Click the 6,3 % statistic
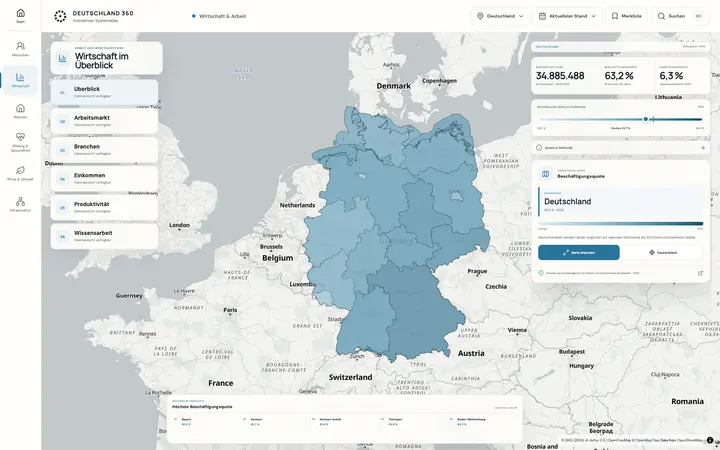This screenshot has width=720, height=450. (x=671, y=76)
